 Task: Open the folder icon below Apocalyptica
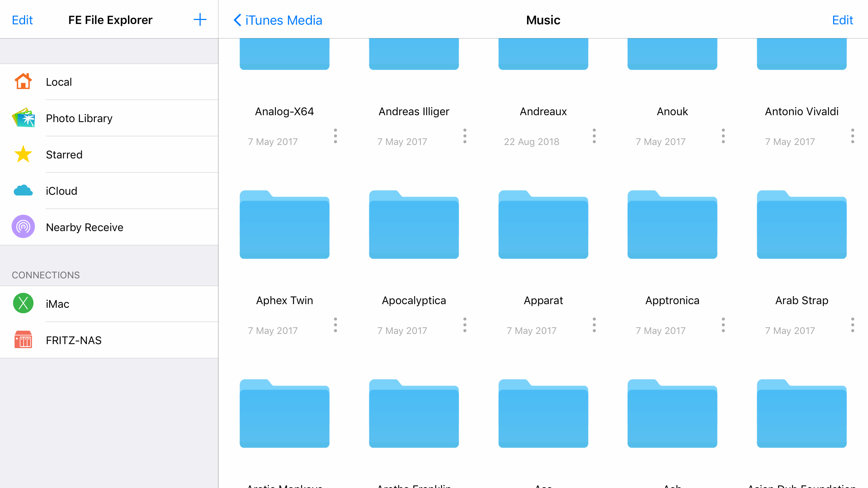tap(414, 413)
